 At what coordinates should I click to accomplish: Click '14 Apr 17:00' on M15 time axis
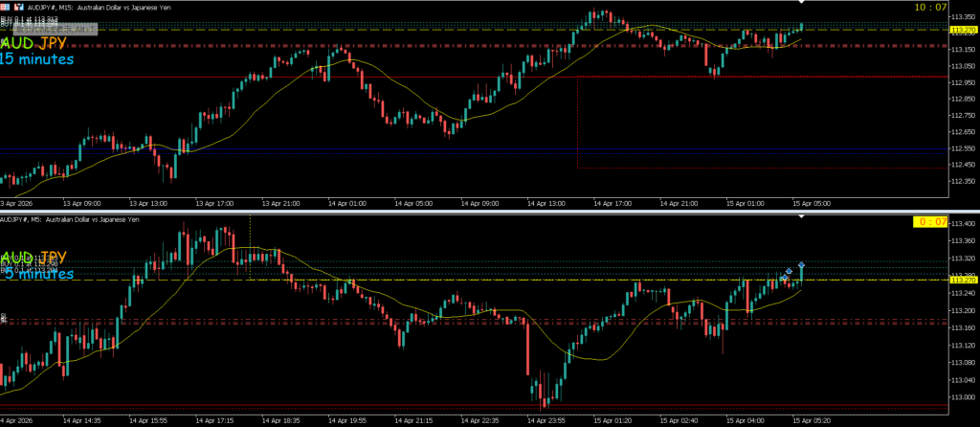(x=610, y=203)
